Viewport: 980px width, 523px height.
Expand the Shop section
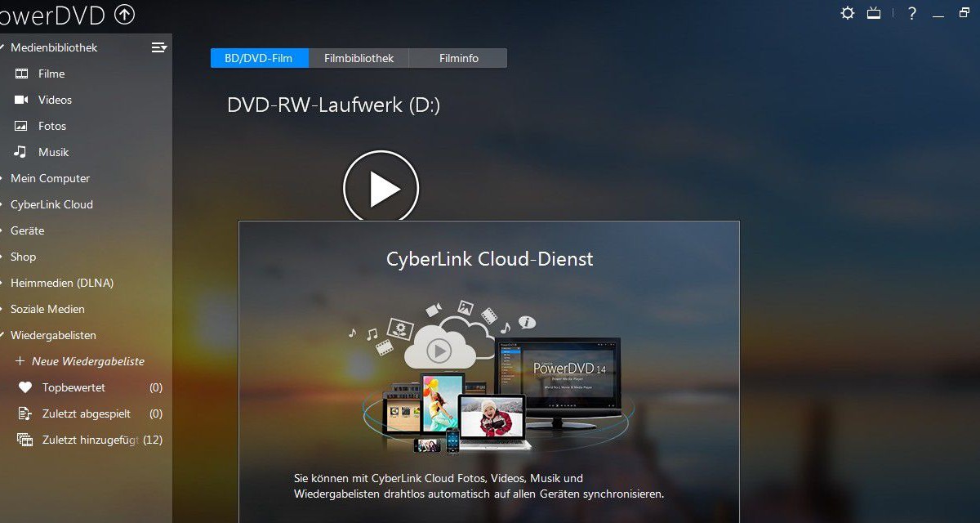coord(2,257)
